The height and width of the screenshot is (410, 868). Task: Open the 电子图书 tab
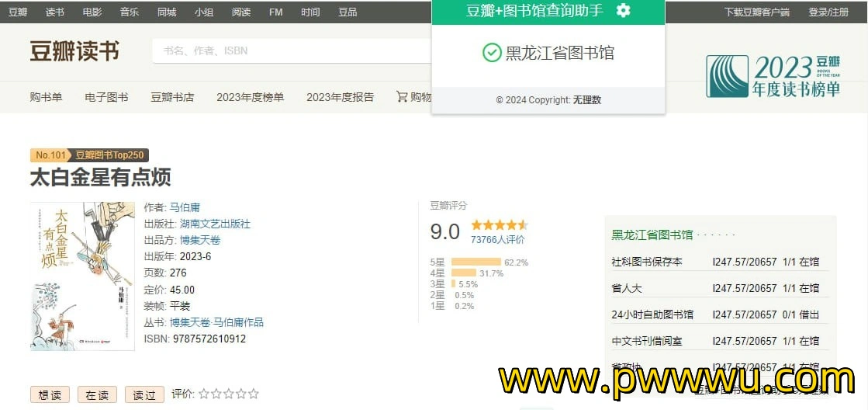click(106, 97)
